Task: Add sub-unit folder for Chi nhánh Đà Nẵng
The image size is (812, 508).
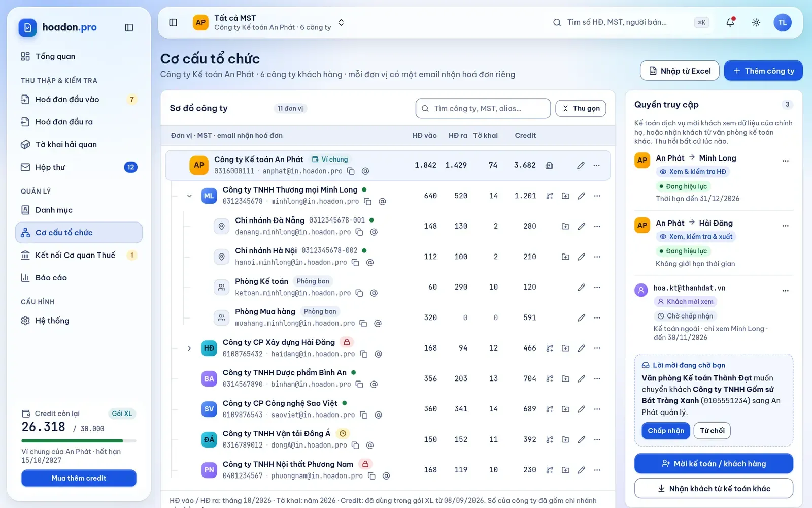Action: (x=565, y=226)
